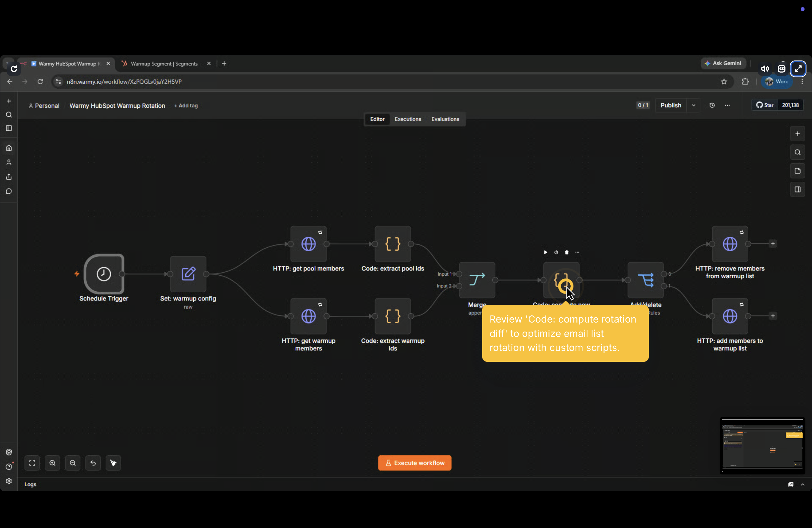Viewport: 812px width, 528px height.
Task: Click the browser address bar
Action: click(389, 81)
